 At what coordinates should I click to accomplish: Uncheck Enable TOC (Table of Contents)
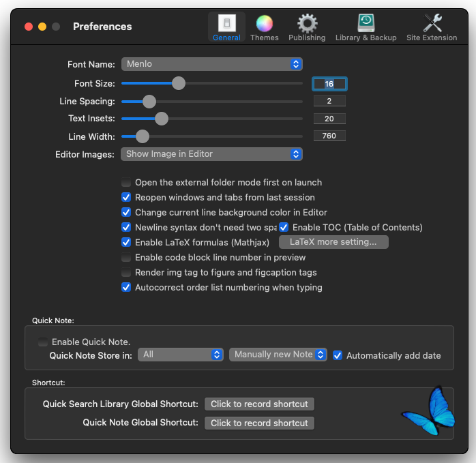(x=284, y=227)
